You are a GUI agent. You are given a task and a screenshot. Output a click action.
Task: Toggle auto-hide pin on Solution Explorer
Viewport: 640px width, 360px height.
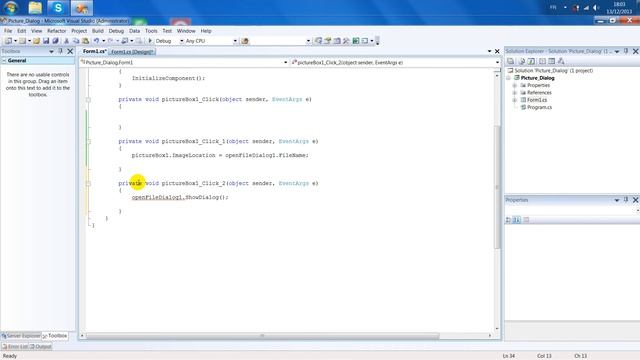pyautogui.click(x=626, y=51)
